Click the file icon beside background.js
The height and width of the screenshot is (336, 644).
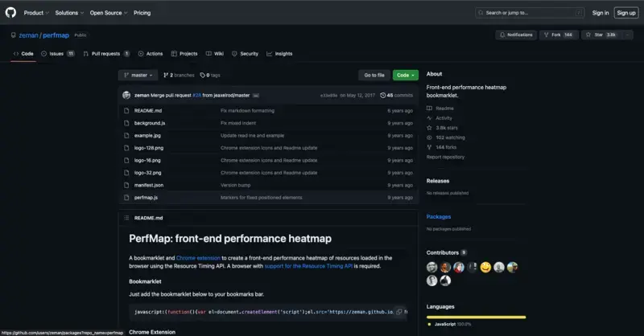[126, 123]
